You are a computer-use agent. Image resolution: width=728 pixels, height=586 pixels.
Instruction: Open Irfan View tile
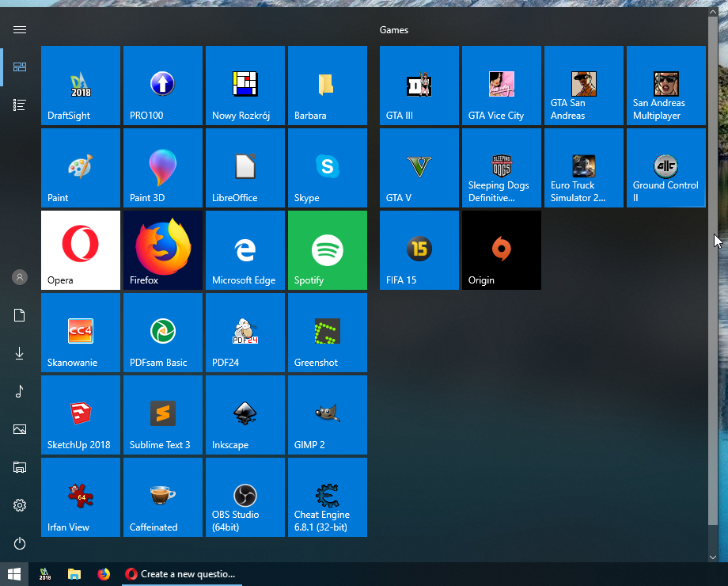[81, 497]
